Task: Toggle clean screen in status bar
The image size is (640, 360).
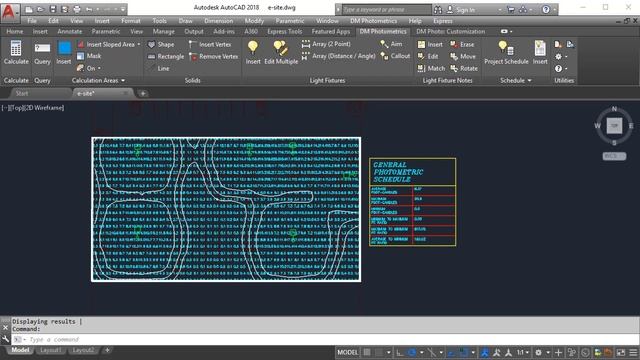Action: tap(621, 352)
